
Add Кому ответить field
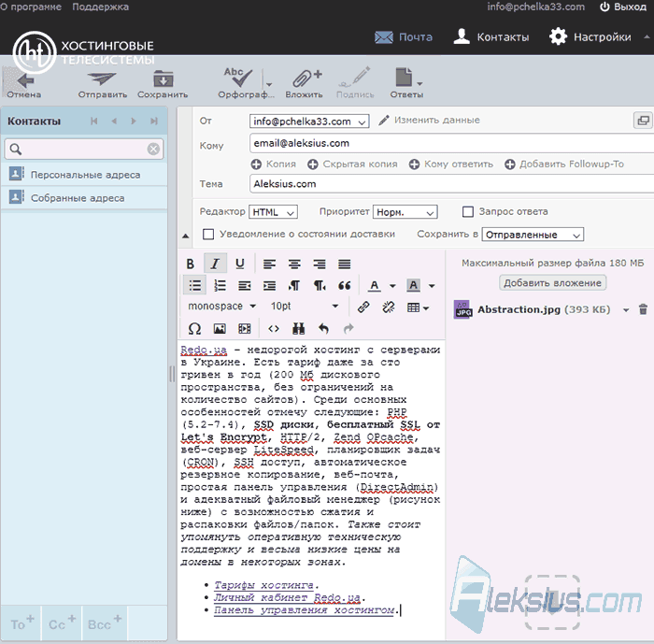pos(451,164)
